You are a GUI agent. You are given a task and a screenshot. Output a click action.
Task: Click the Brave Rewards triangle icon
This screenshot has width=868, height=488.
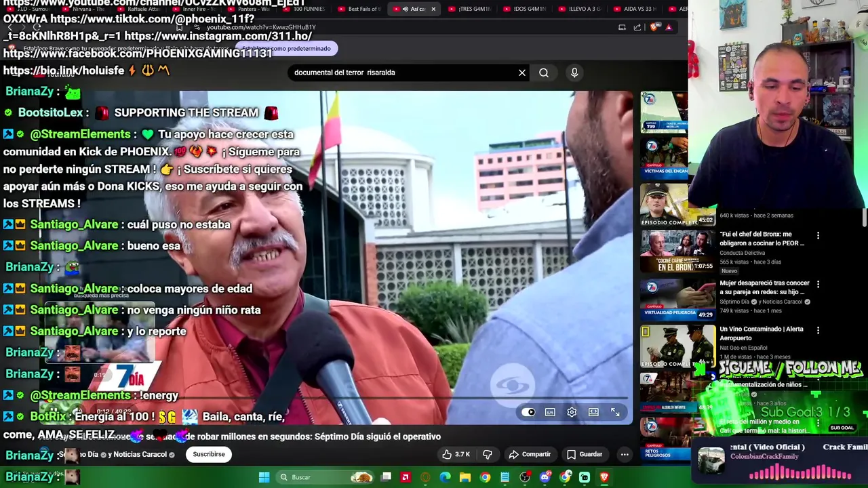669,27
